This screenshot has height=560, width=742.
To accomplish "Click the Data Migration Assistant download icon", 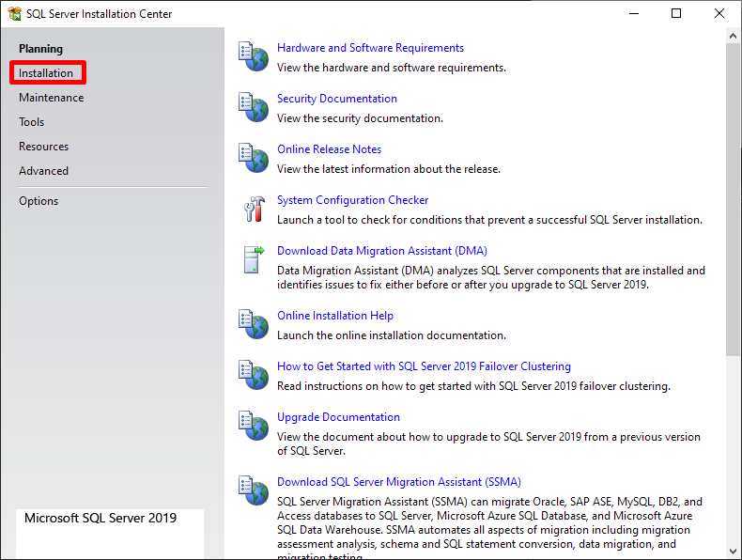I will (x=254, y=259).
